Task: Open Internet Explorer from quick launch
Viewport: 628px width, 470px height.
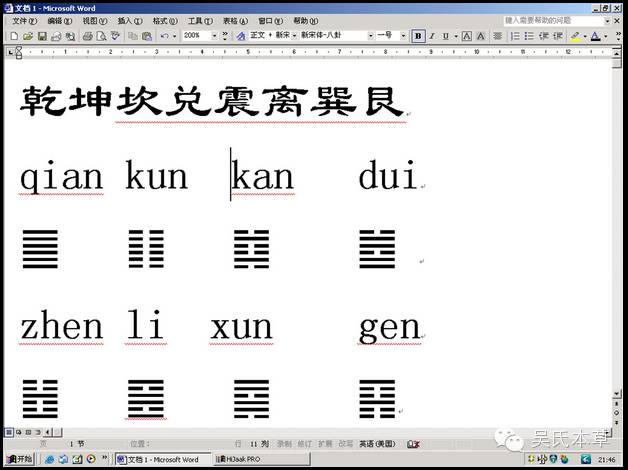Action: (x=49, y=459)
